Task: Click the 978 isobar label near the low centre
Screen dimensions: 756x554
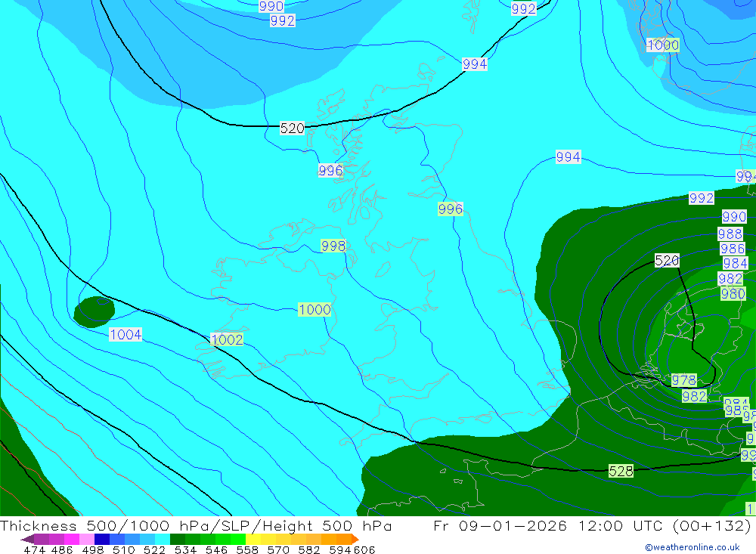Action: pyautogui.click(x=683, y=380)
